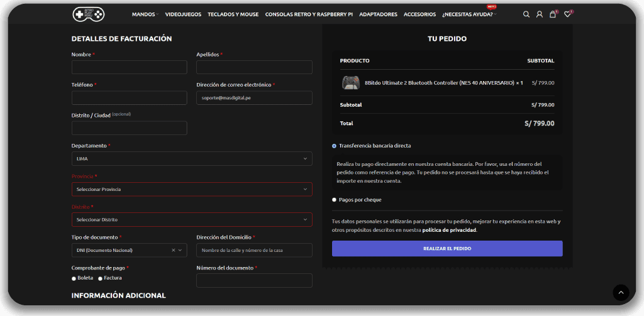Choose Factura as comprobante de pago

pos(100,278)
